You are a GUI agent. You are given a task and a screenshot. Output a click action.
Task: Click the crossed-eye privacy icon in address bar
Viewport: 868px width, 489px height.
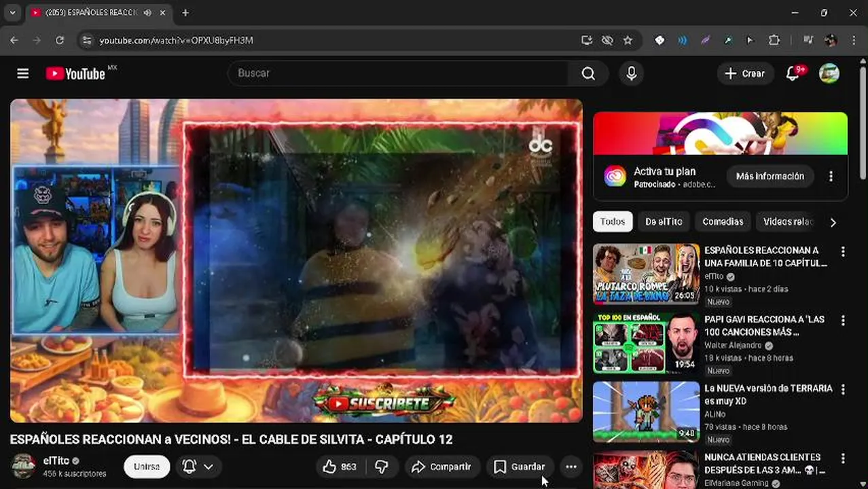tap(607, 40)
